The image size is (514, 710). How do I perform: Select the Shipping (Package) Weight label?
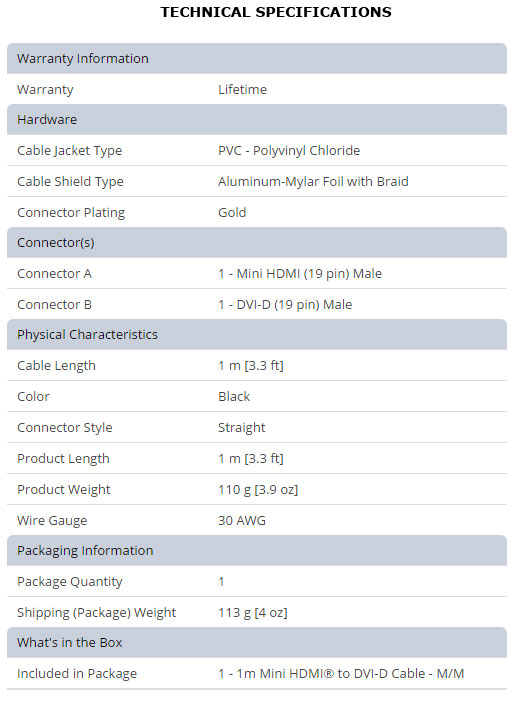96,613
